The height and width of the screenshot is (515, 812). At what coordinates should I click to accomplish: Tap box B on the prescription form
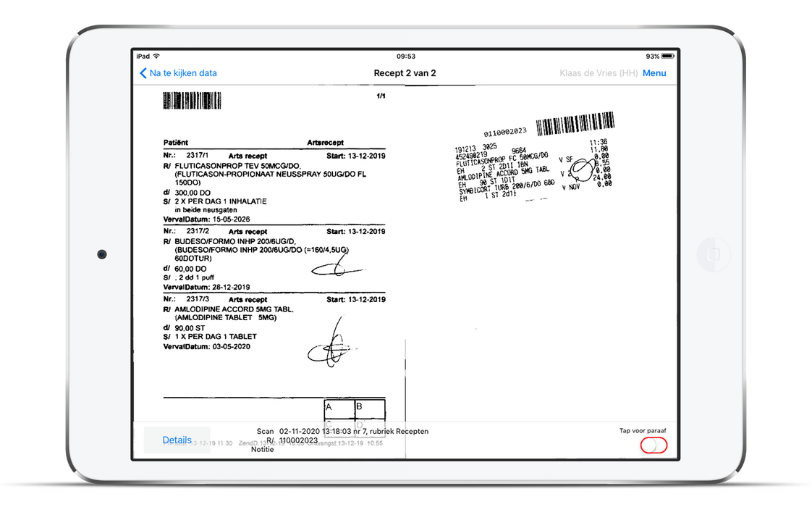(x=370, y=409)
